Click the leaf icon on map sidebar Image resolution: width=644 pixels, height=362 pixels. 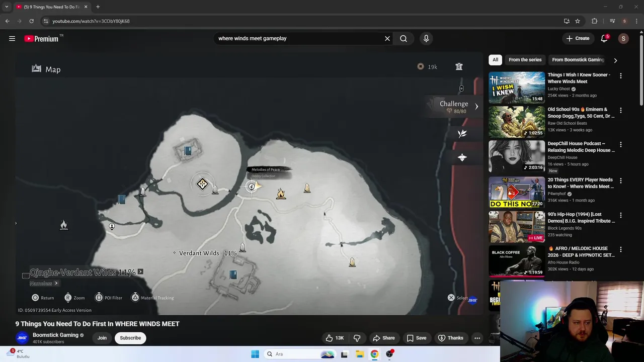coord(462,133)
